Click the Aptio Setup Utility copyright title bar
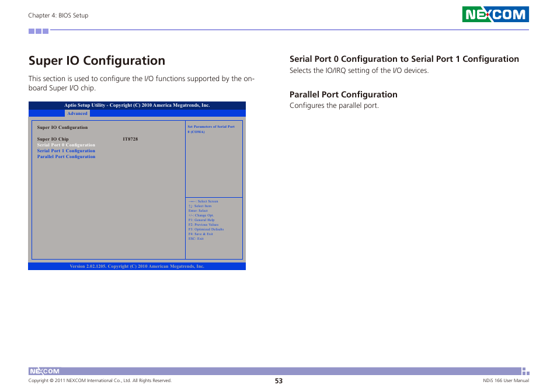Screen dimensions: 557x392 [137, 105]
